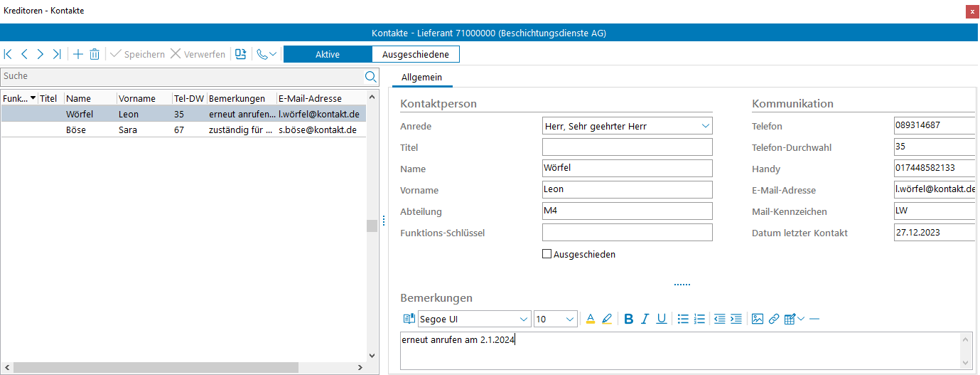The image size is (980, 375).
Task: Insert an image into remarks
Action: pos(758,319)
